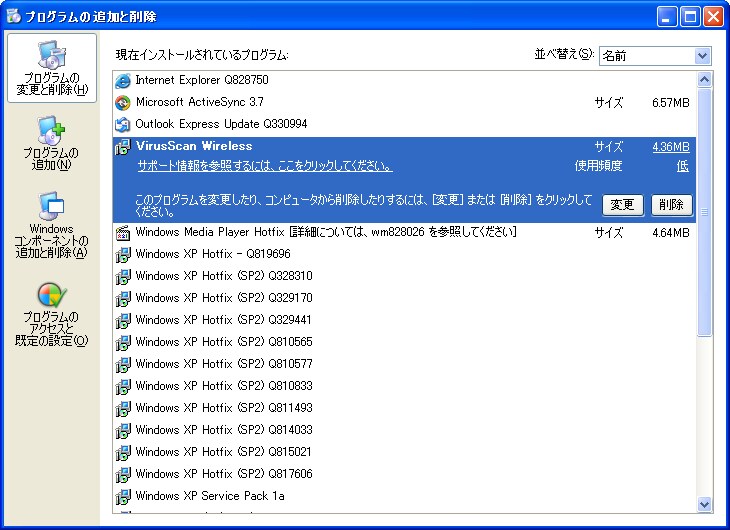Click the Internet Explorer Q828750 icon
Image resolution: width=730 pixels, height=530 pixels.
click(123, 81)
